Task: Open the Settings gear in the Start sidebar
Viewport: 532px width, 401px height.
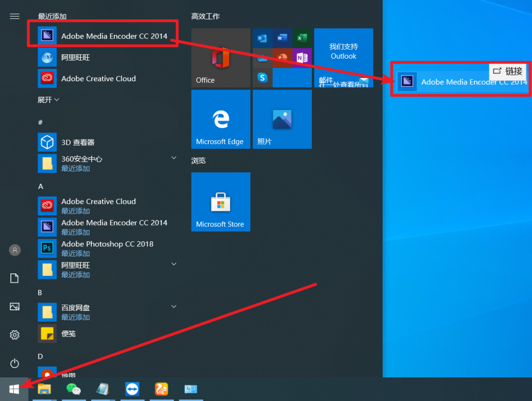Action: click(14, 335)
